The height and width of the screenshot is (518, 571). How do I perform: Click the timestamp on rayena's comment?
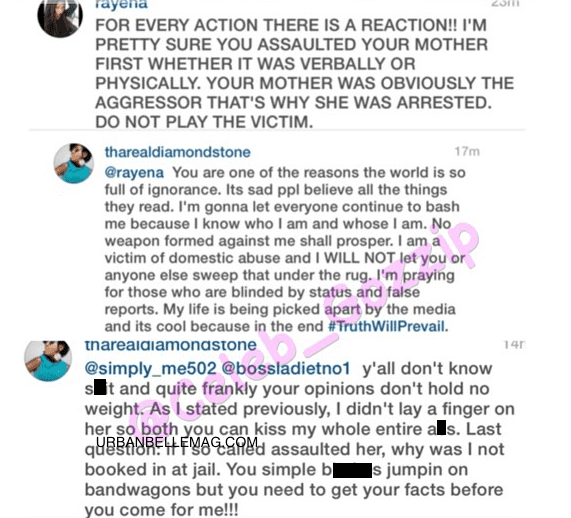point(504,4)
